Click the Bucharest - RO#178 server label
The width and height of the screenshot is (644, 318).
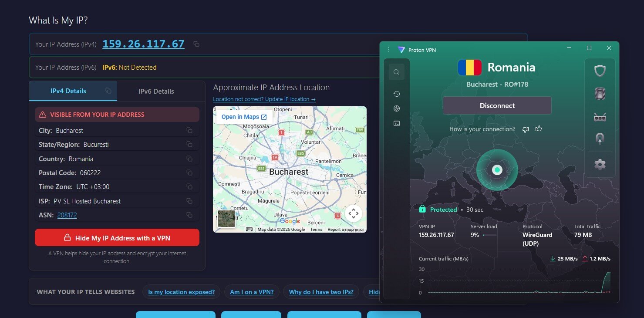pyautogui.click(x=497, y=84)
